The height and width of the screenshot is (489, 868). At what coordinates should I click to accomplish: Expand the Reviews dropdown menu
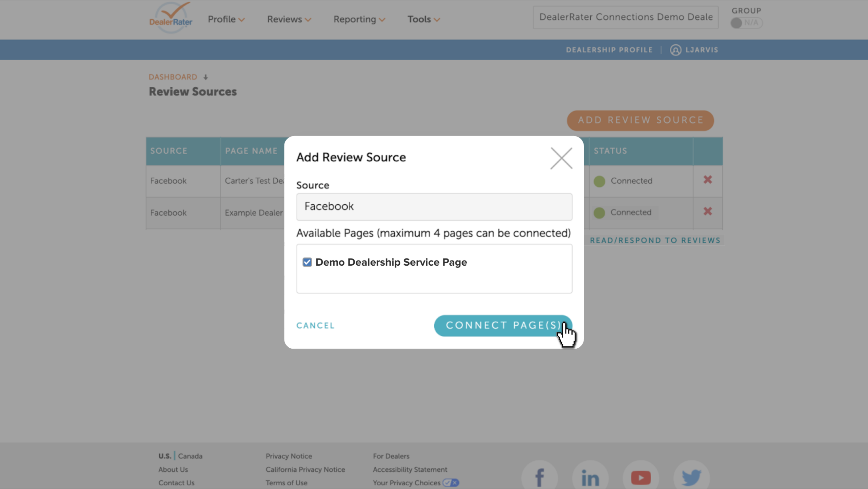tap(289, 19)
